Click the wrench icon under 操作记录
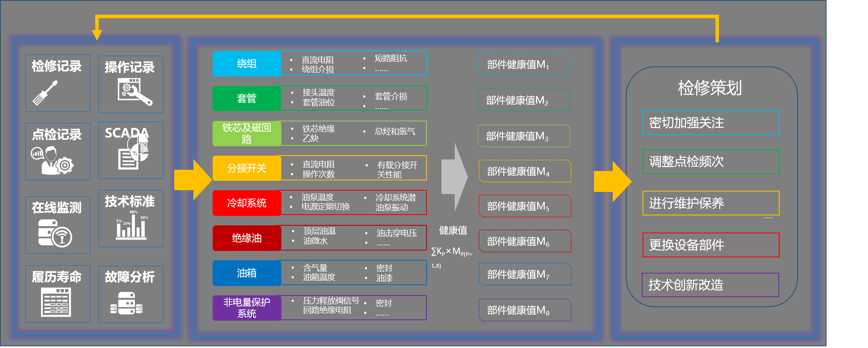Viewport: 868px width, 348px height. click(134, 91)
